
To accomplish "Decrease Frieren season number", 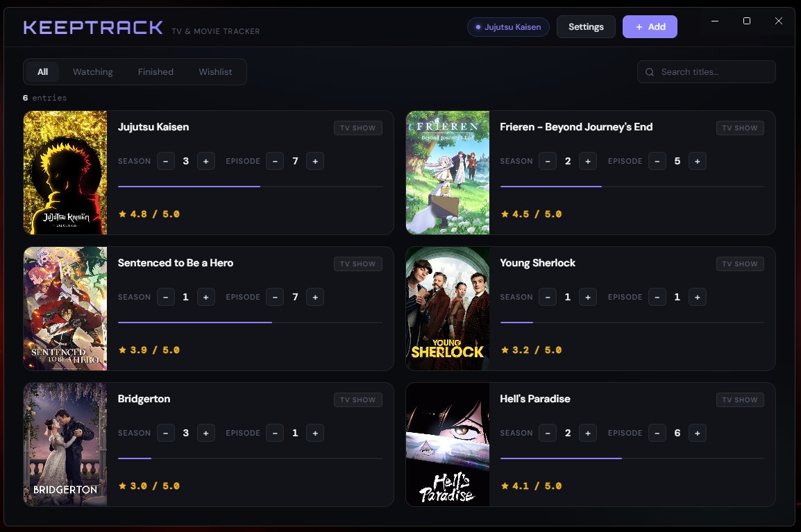I will click(548, 162).
